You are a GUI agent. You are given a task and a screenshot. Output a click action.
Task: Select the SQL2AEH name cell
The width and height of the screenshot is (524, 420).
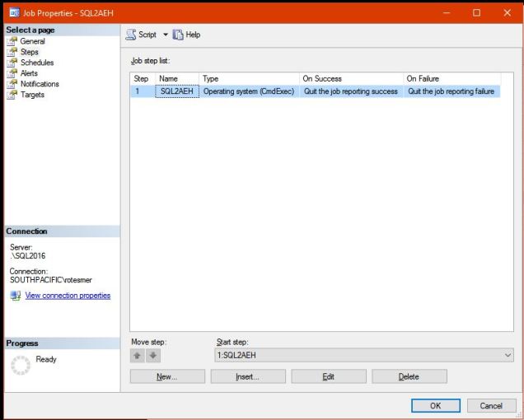point(177,91)
